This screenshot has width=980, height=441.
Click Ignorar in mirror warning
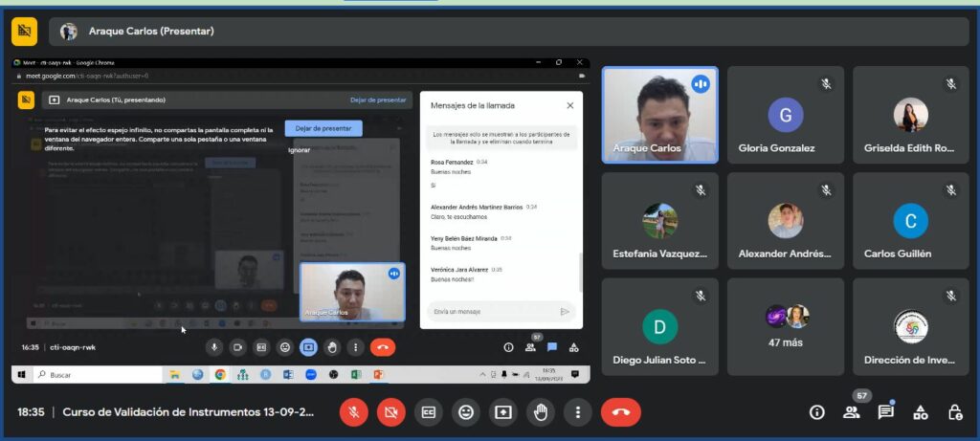click(299, 150)
